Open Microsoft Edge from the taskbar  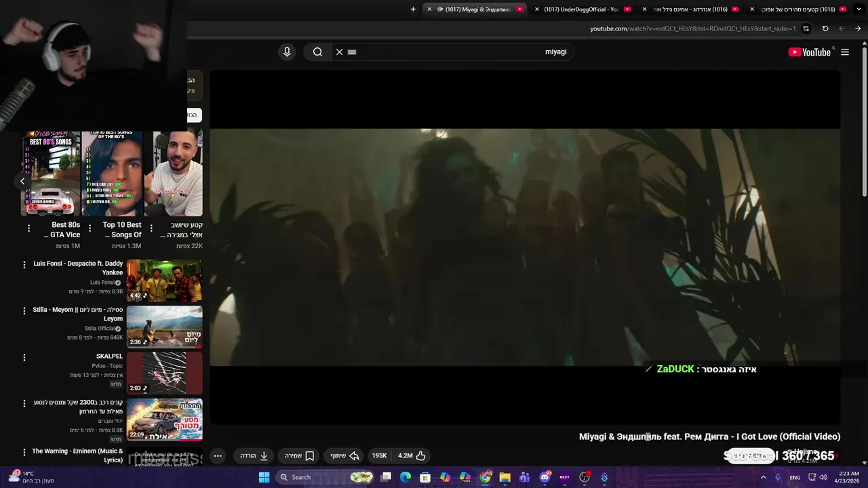click(x=406, y=477)
